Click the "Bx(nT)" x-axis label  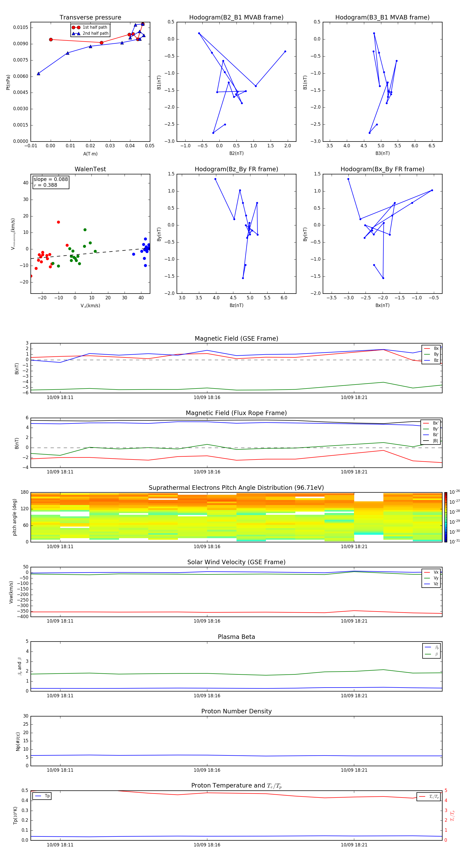click(x=382, y=305)
